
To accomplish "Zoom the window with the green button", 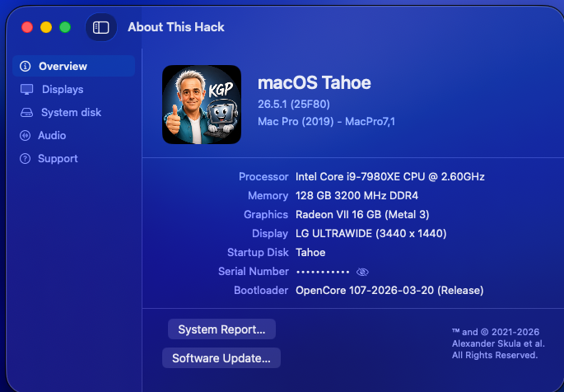I will point(65,27).
